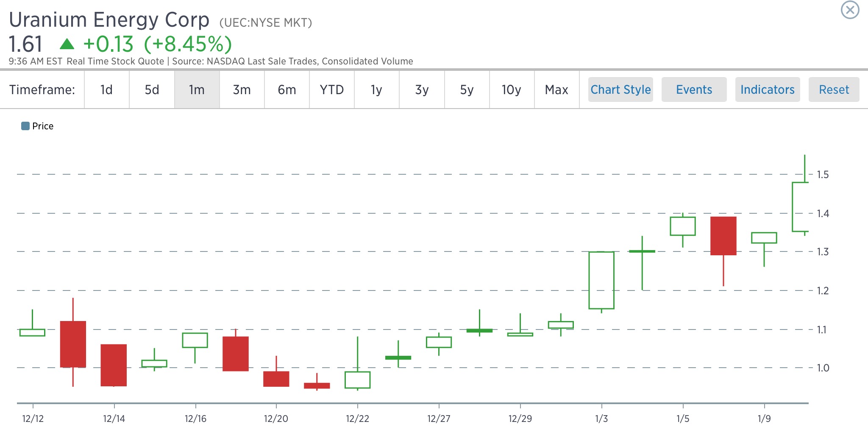Screen dimensions: 868x430
Task: View the 10y timeframe
Action: point(512,89)
